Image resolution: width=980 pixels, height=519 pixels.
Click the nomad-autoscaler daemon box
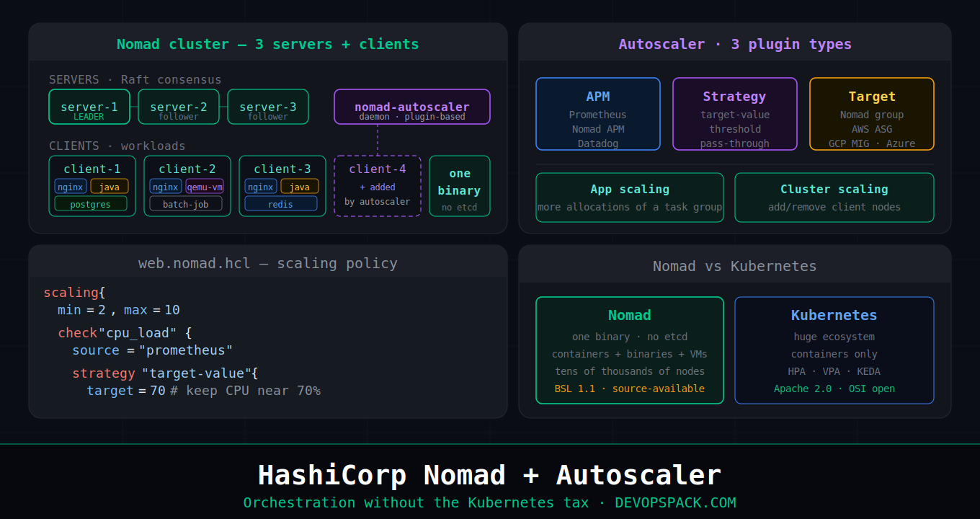tap(412, 107)
